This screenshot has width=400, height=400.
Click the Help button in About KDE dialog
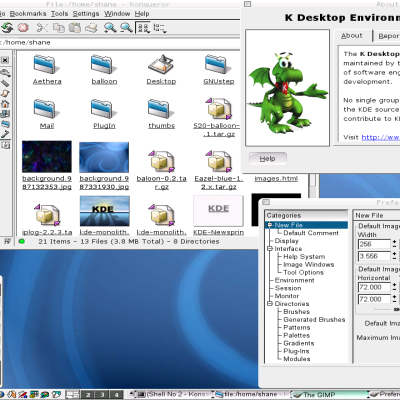tap(268, 159)
